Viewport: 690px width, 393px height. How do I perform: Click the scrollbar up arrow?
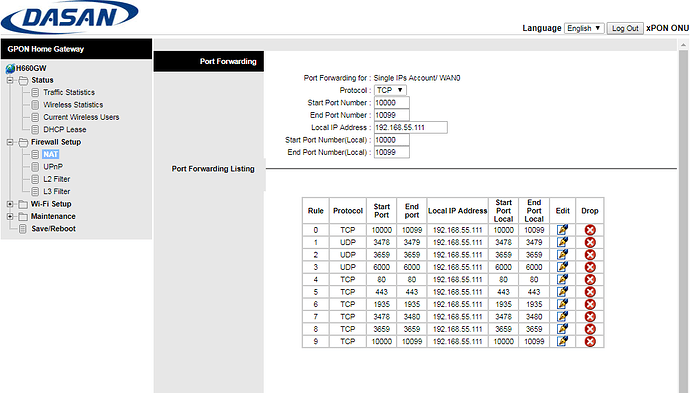coord(683,44)
